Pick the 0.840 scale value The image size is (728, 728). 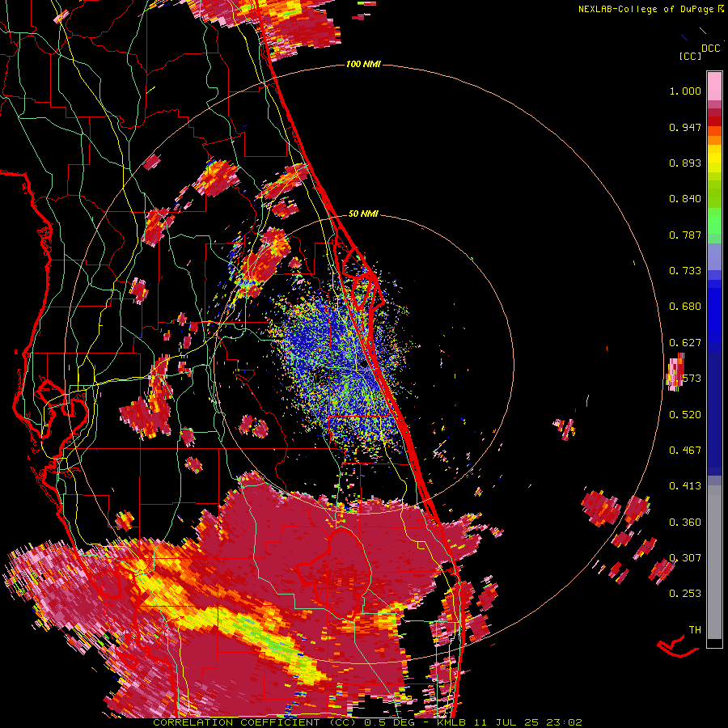[x=685, y=199]
